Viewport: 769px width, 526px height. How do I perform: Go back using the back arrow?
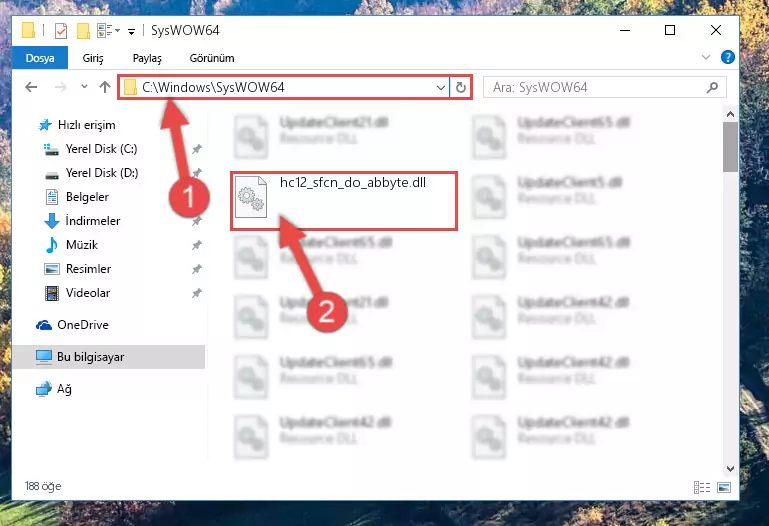(x=31, y=87)
